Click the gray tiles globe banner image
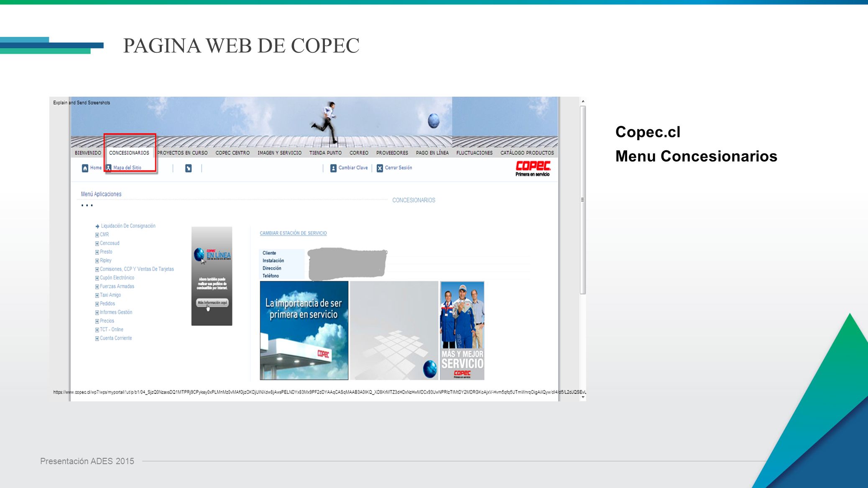The image size is (868, 488). pos(394,331)
